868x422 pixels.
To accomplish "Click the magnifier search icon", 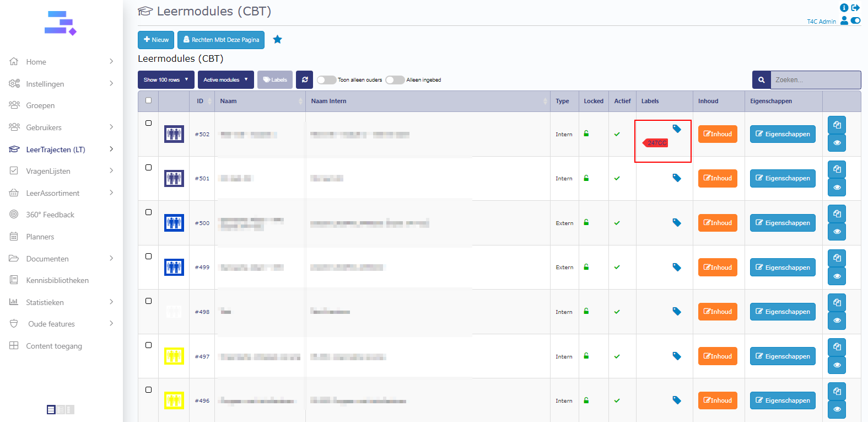I will point(761,80).
